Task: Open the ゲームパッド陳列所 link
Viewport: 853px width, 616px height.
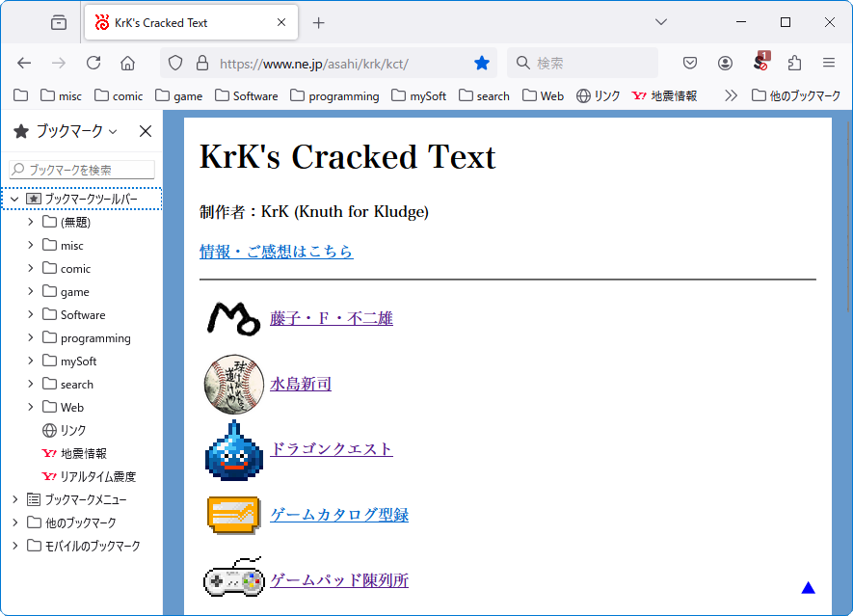Action: click(339, 580)
